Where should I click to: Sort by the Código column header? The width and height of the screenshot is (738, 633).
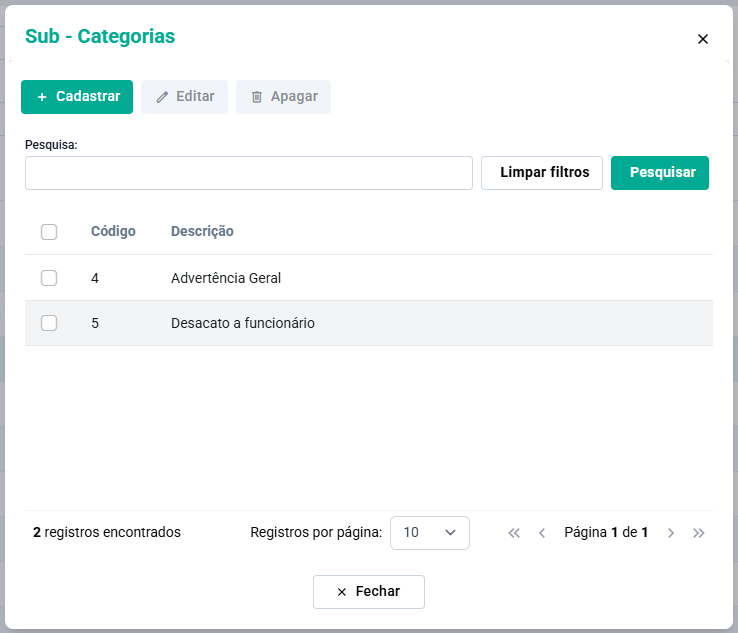coord(113,231)
